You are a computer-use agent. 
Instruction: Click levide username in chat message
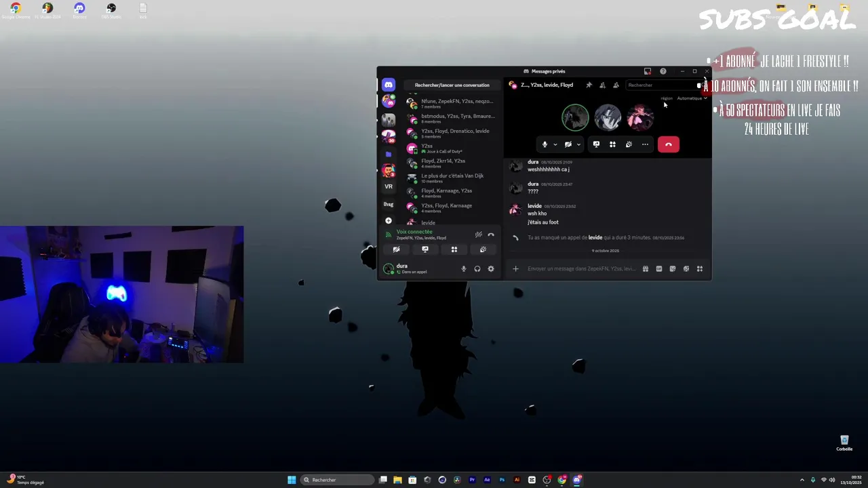[534, 206]
